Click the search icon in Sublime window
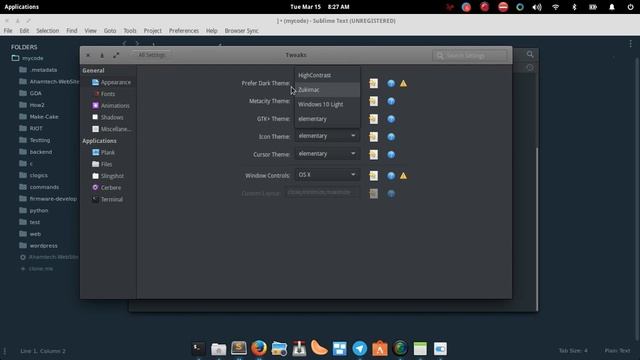 coord(530,54)
